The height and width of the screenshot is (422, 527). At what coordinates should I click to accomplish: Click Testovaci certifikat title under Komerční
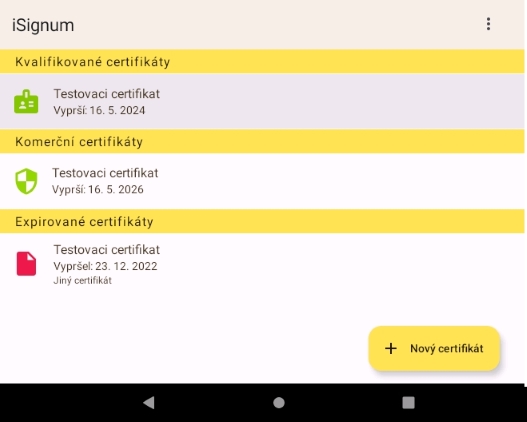(x=105, y=173)
